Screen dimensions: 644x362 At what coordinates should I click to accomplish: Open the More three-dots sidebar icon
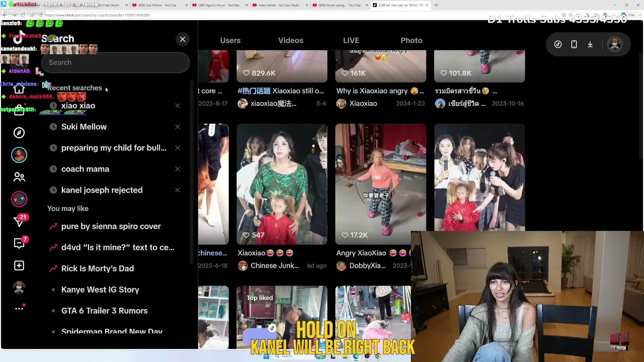[19, 308]
